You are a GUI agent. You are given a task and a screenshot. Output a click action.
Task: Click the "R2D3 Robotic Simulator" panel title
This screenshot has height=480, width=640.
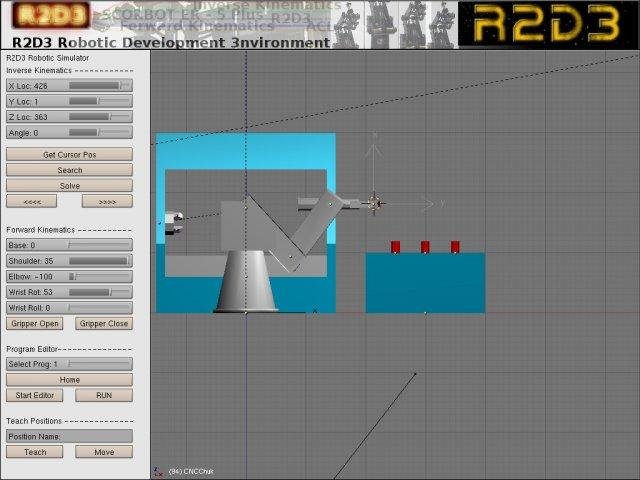(48, 58)
